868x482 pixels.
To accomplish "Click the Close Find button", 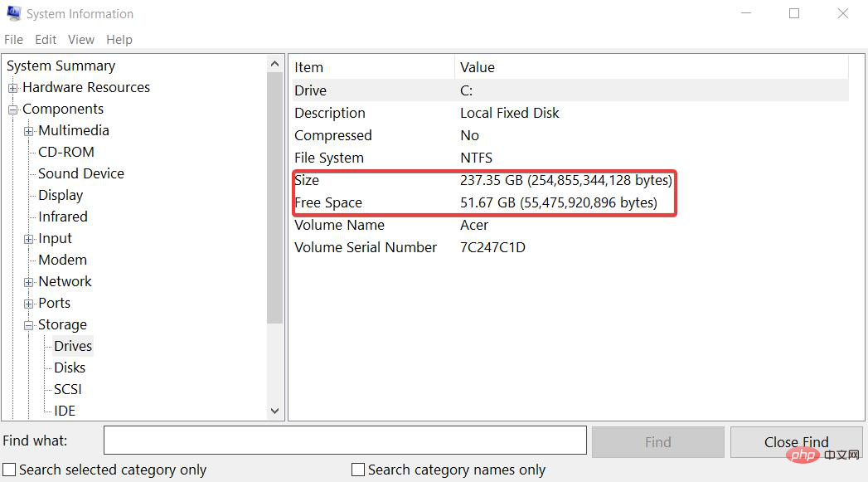I will pos(795,441).
